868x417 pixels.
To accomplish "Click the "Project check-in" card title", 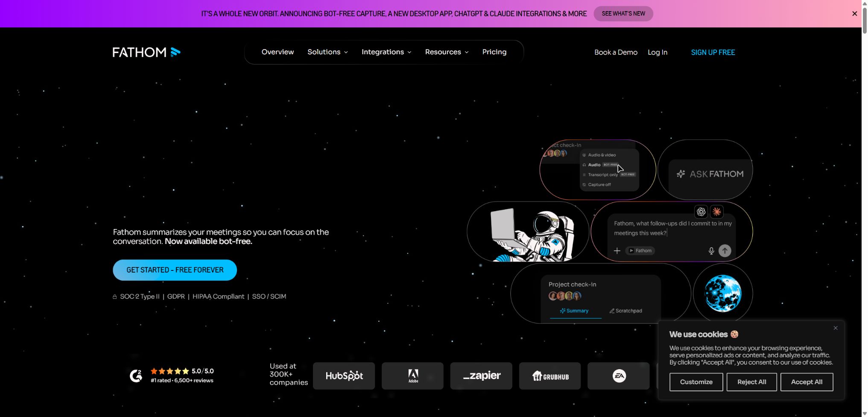I will coord(572,285).
